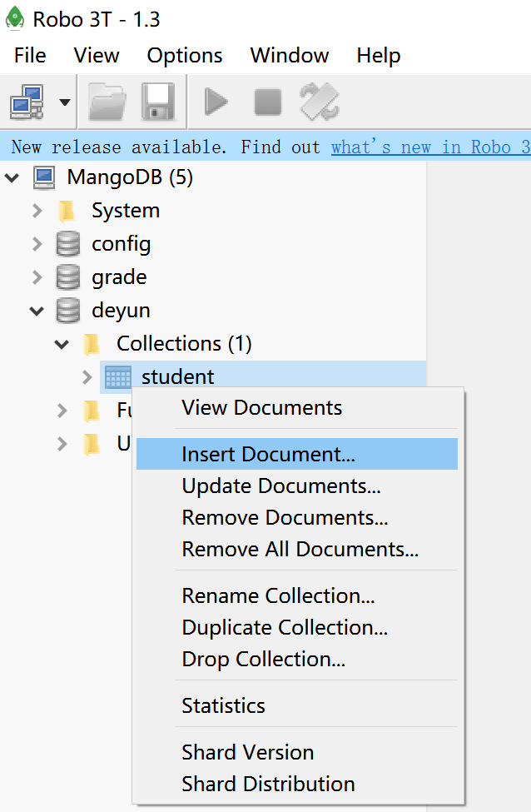
Task: Click the Robo 3T rocket logo icon
Action: pyautogui.click(x=15, y=18)
